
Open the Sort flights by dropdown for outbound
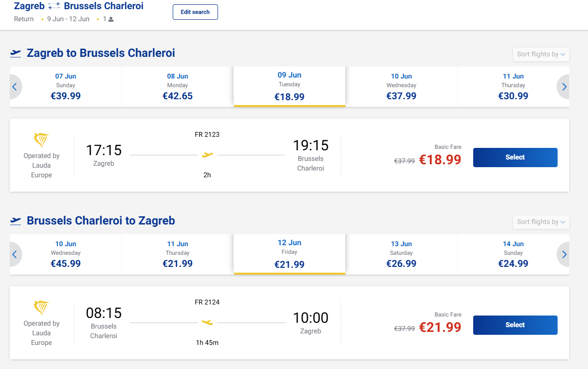tap(541, 54)
